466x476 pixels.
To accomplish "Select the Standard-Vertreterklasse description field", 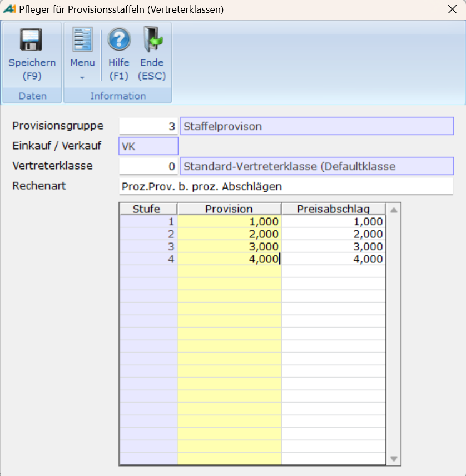I will [317, 166].
